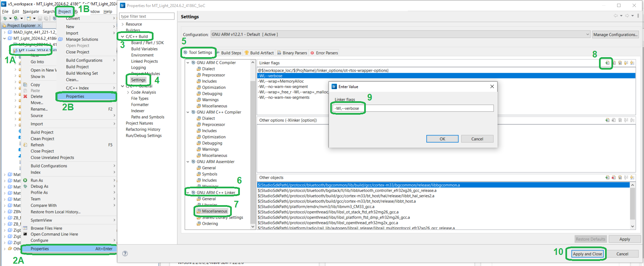Screen dimensions: 644x266
Task: Click the Add icon for Other options (-Xlinker)
Action: tap(607, 120)
